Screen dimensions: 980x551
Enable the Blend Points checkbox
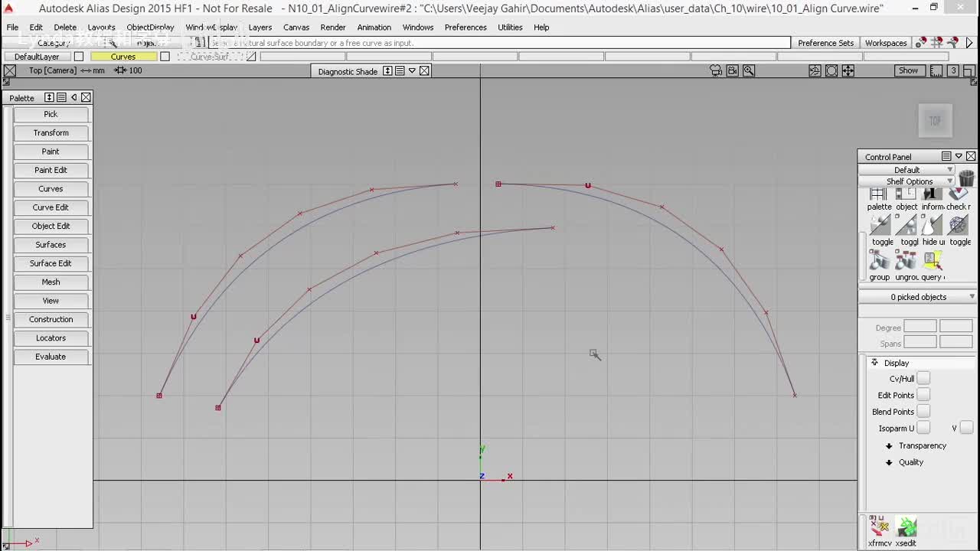click(923, 412)
